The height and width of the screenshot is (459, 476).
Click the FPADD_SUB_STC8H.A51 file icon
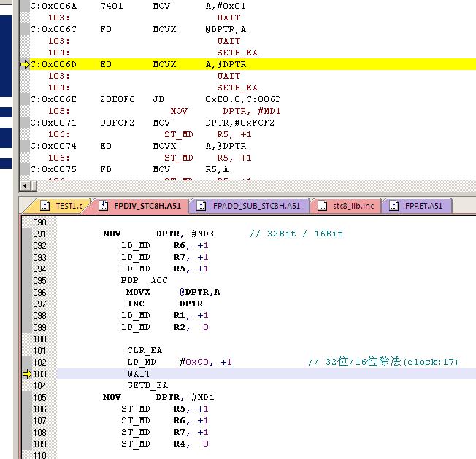pyautogui.click(x=201, y=206)
